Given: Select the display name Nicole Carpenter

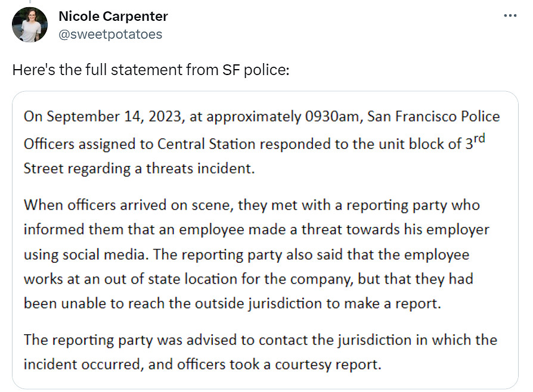Looking at the screenshot, I should click(x=112, y=16).
